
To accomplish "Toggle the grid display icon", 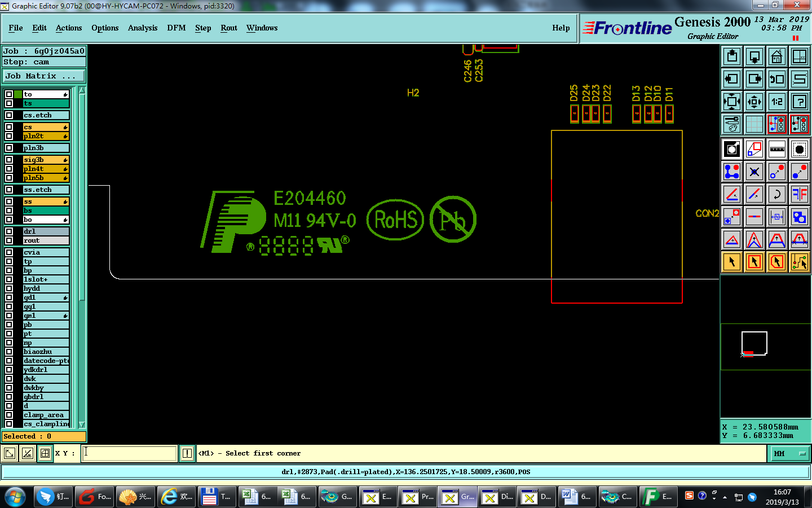I will click(754, 124).
